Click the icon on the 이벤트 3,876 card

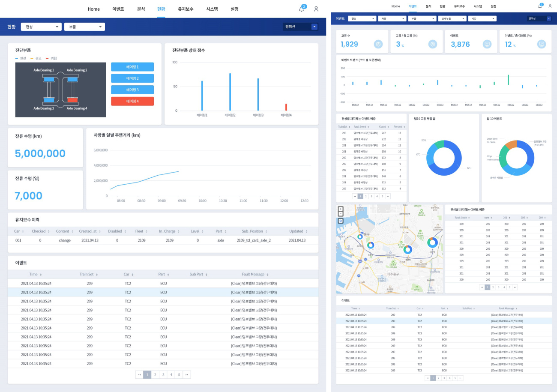[x=487, y=44]
